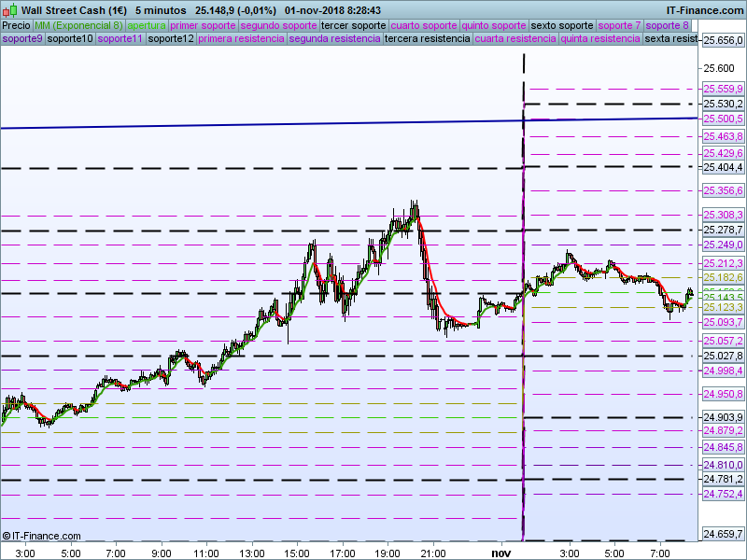This screenshot has width=747, height=560.
Task: Click the cuarto soporte indicator
Action: click(x=424, y=26)
